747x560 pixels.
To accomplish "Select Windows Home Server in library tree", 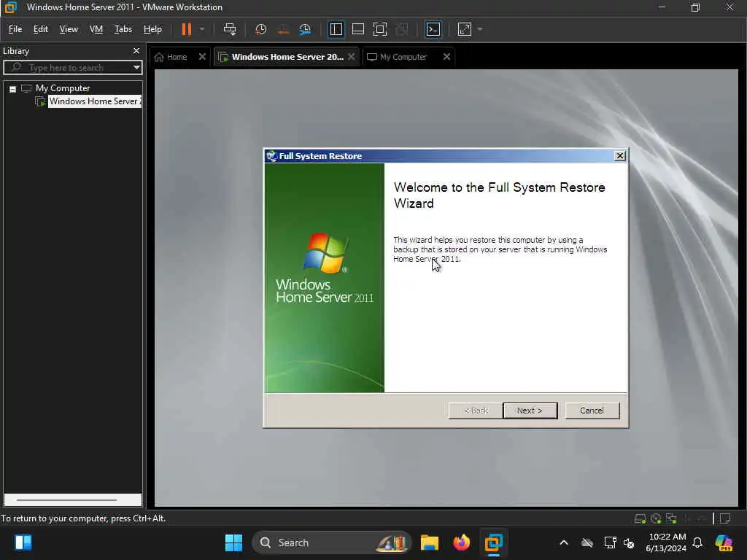I will coord(95,101).
